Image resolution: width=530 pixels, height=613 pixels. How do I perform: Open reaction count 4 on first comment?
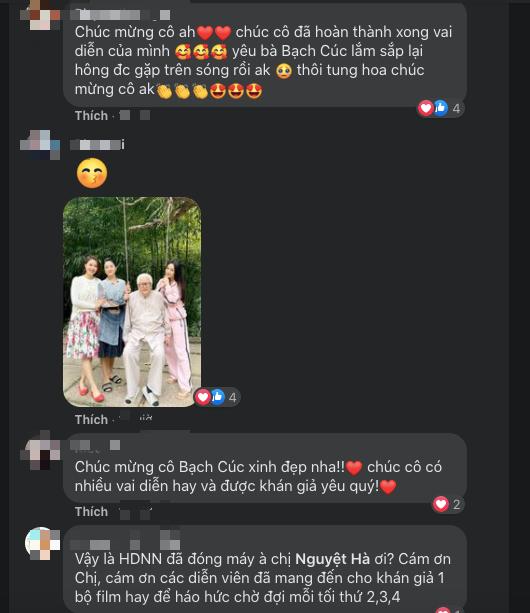456,108
